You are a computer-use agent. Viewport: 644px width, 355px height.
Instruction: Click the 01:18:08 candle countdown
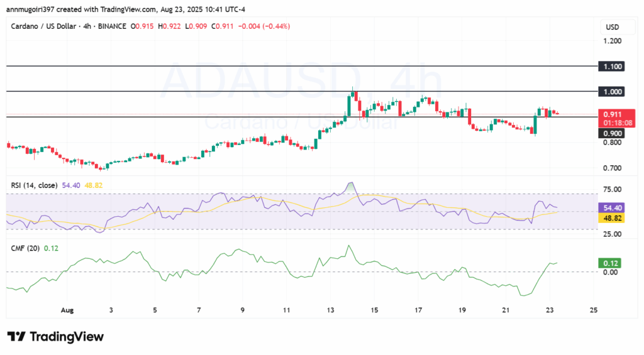point(618,123)
